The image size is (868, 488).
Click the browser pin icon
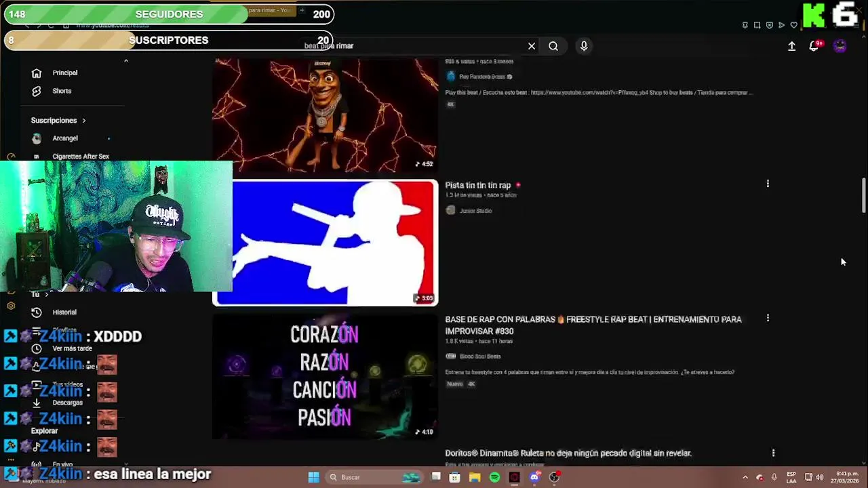745,25
